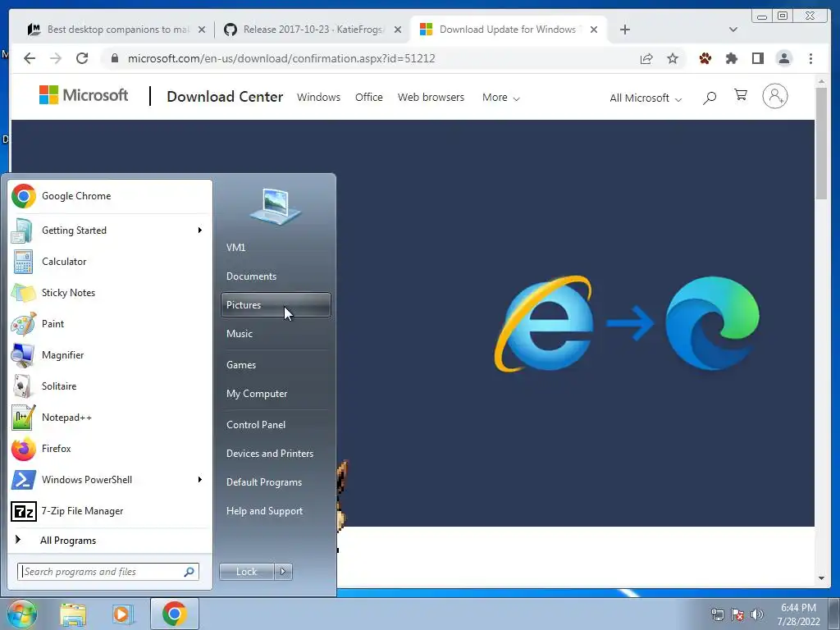
Task: Open the Chrome Extensions puzzle icon
Action: click(x=731, y=58)
